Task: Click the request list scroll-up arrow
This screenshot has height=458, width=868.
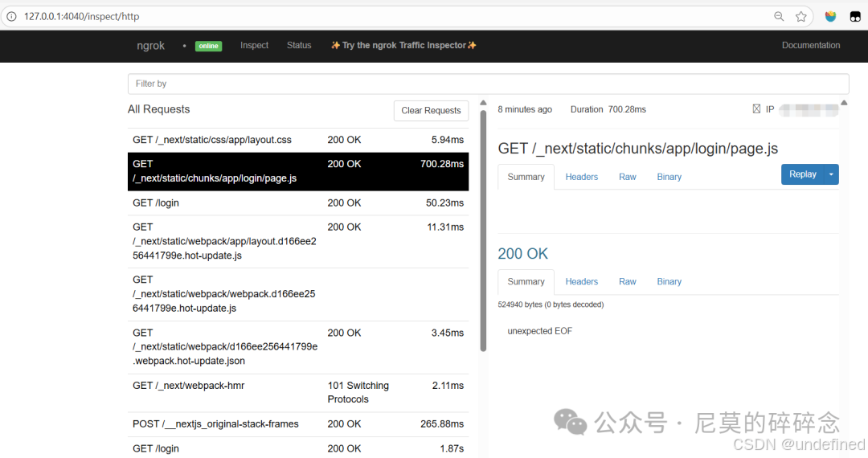Action: (x=483, y=103)
